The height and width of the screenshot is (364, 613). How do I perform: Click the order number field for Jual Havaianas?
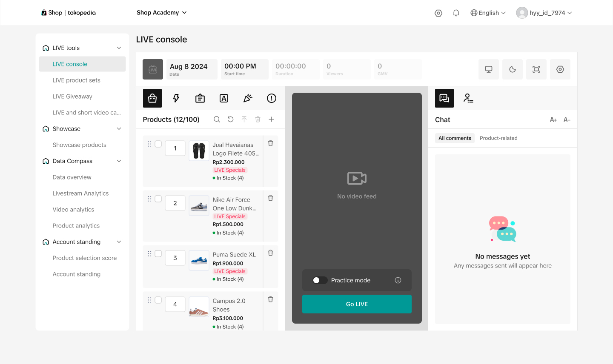(175, 148)
